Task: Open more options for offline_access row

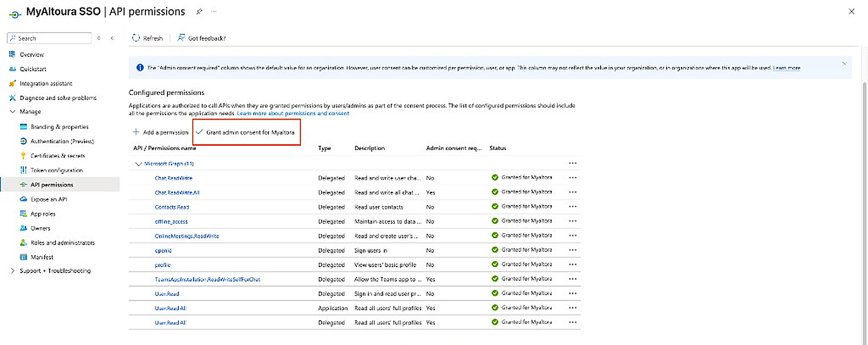Action: point(573,221)
